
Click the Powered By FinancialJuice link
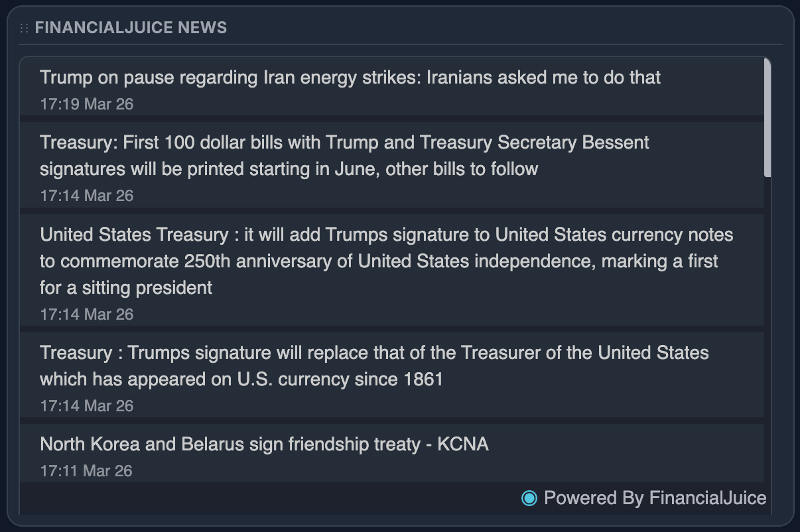653,498
